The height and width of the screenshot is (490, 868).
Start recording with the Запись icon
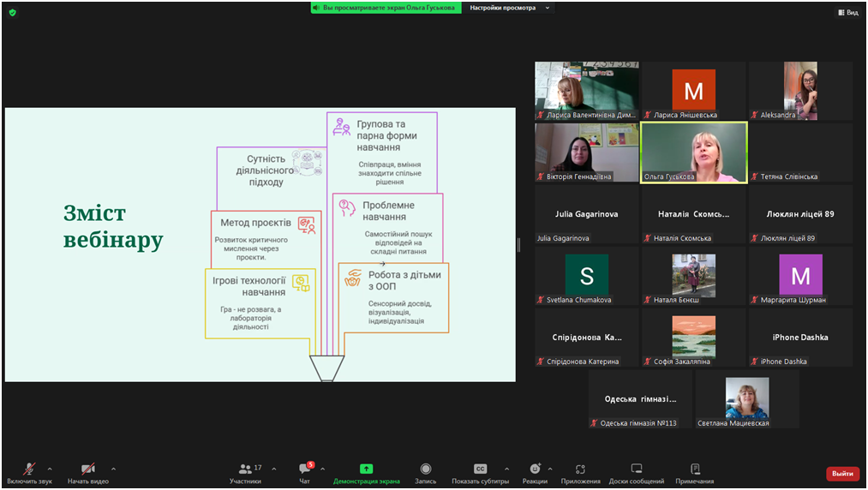425,469
